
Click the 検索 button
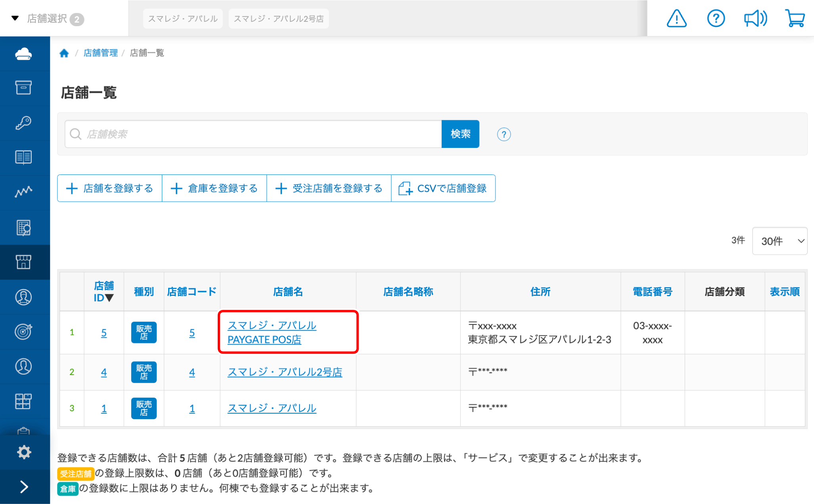point(460,134)
